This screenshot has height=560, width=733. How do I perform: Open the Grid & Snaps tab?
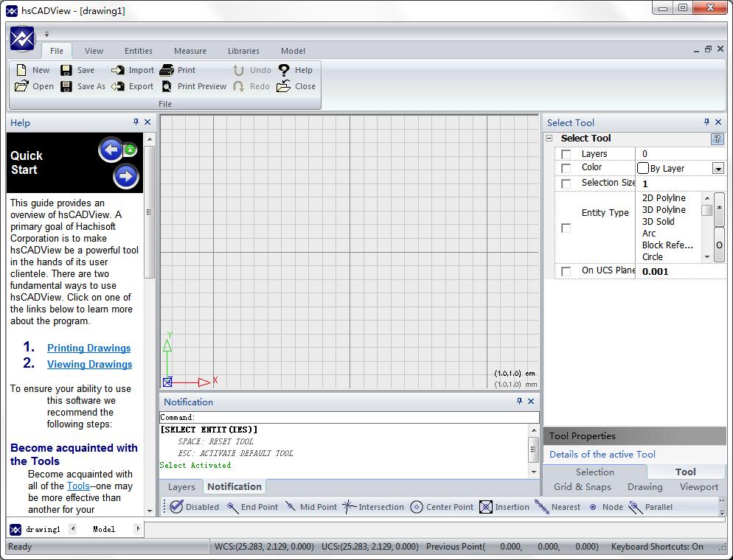(x=582, y=487)
